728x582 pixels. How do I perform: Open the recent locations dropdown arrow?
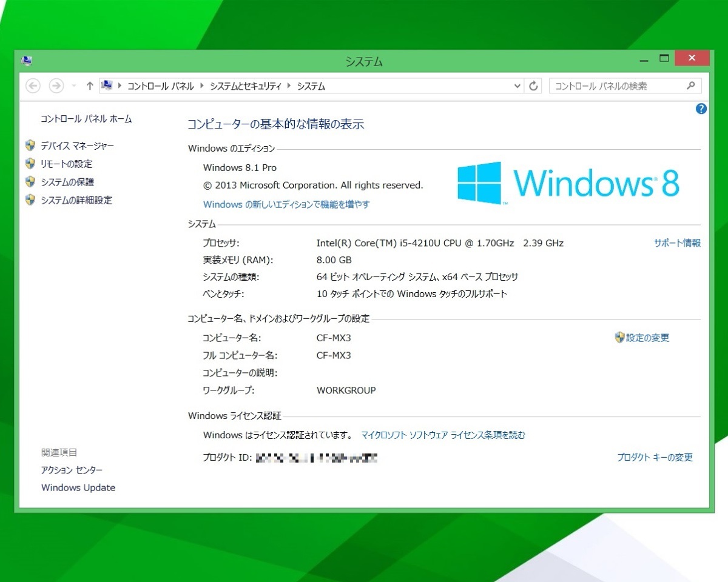[x=73, y=86]
